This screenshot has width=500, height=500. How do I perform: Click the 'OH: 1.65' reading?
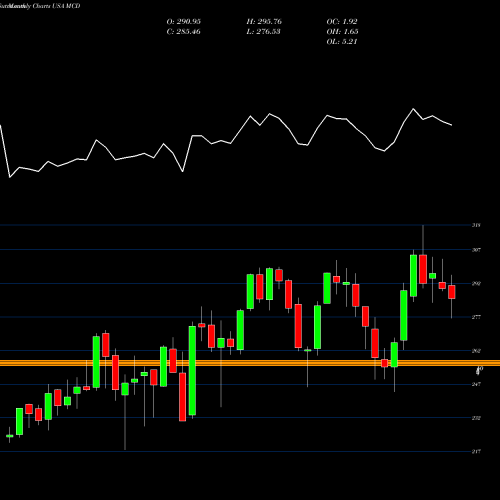(x=342, y=32)
